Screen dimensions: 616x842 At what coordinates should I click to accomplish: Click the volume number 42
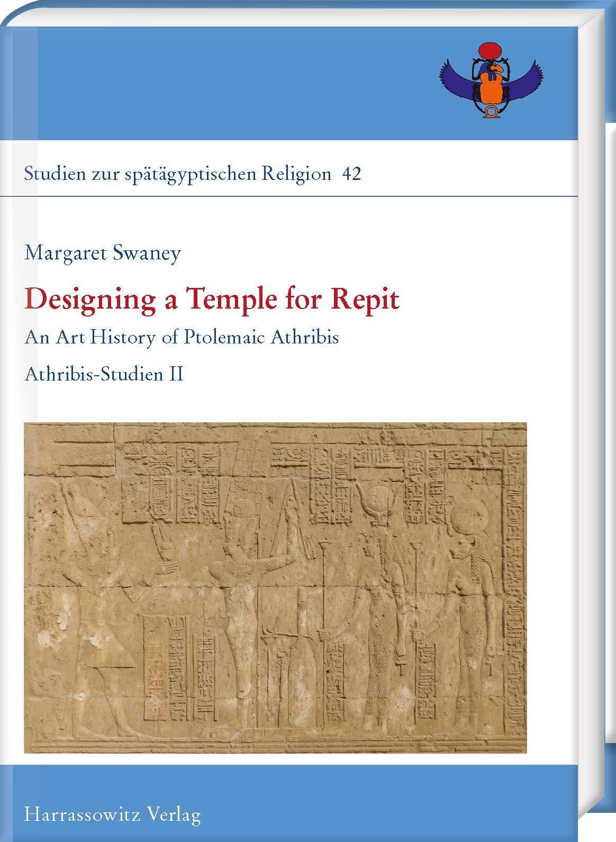coord(352,174)
